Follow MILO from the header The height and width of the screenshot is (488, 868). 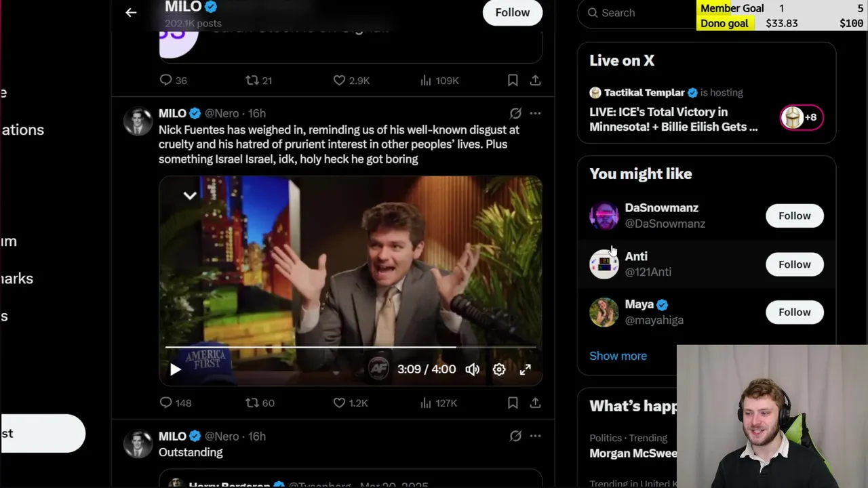513,12
